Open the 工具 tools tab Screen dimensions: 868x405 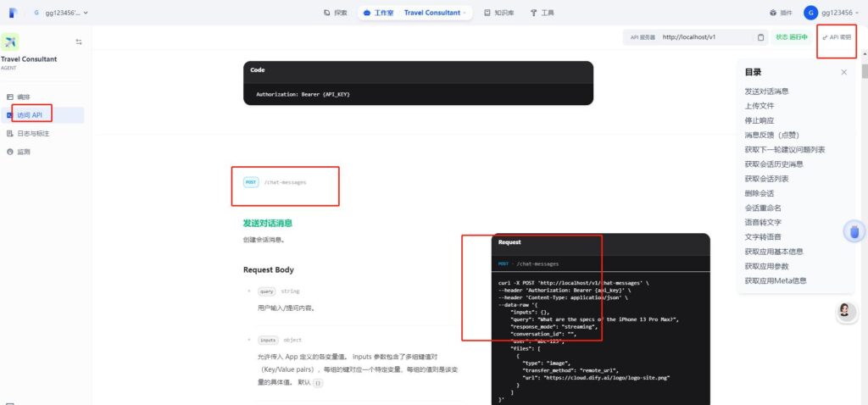coord(542,13)
